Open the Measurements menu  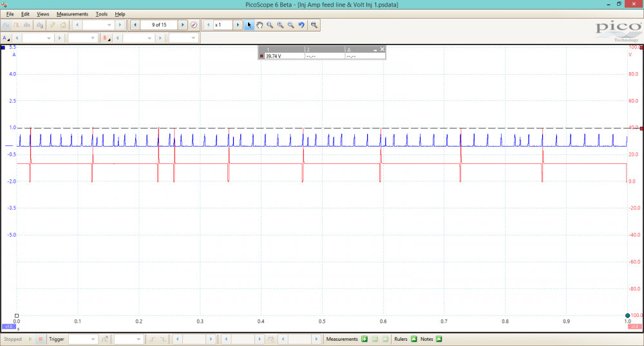72,14
